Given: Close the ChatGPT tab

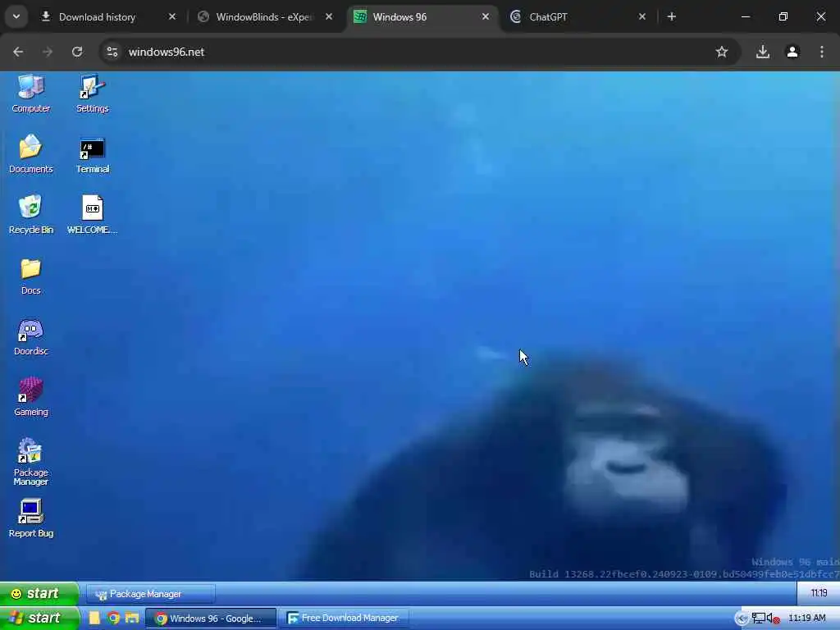Looking at the screenshot, I should click(x=641, y=16).
